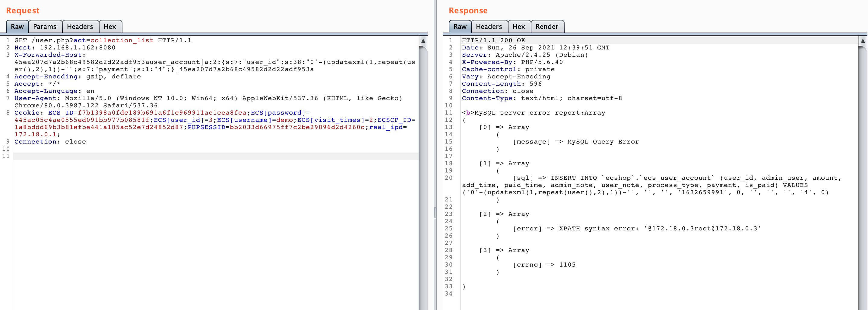The height and width of the screenshot is (310, 868).
Task: Open the Request Params tab
Action: [x=45, y=27]
